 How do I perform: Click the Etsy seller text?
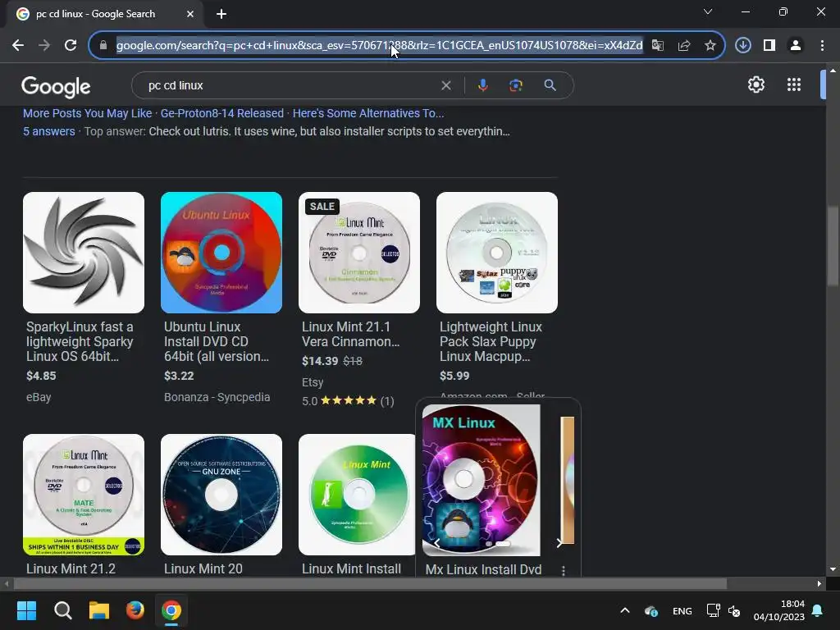(x=313, y=382)
